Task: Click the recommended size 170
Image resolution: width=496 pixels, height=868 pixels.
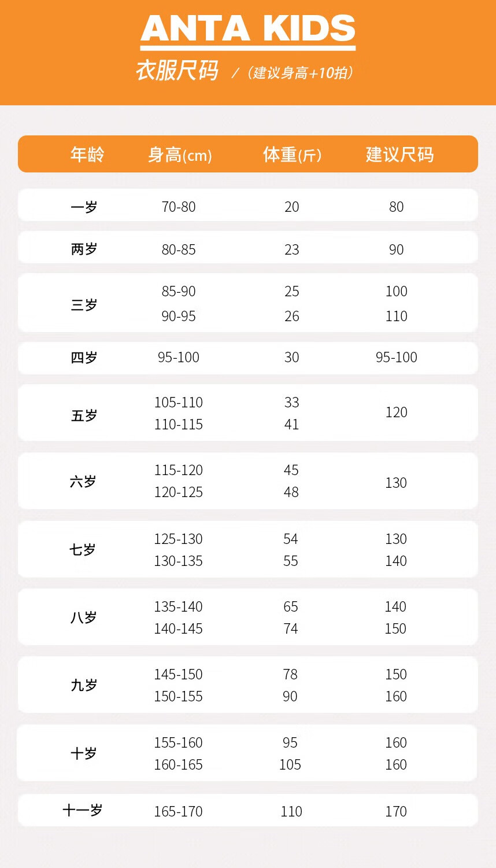Action: [396, 812]
